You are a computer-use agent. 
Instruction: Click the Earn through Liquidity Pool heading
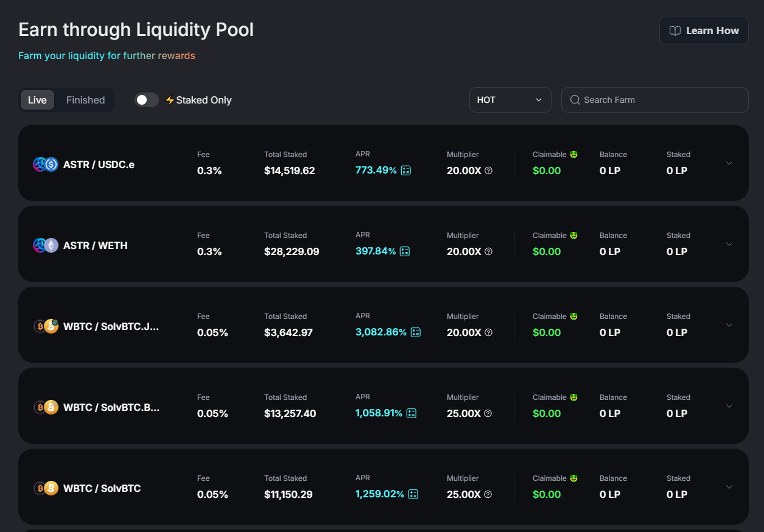click(x=136, y=30)
